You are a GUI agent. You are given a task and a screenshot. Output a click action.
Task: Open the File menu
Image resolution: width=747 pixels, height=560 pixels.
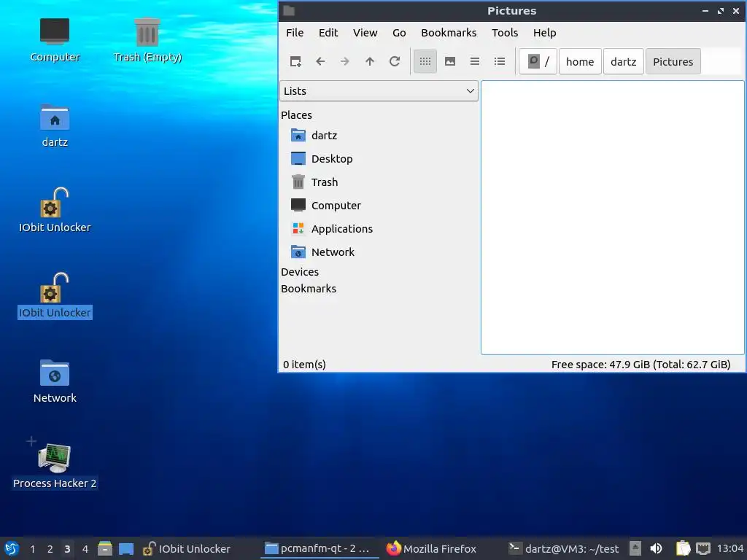(295, 33)
